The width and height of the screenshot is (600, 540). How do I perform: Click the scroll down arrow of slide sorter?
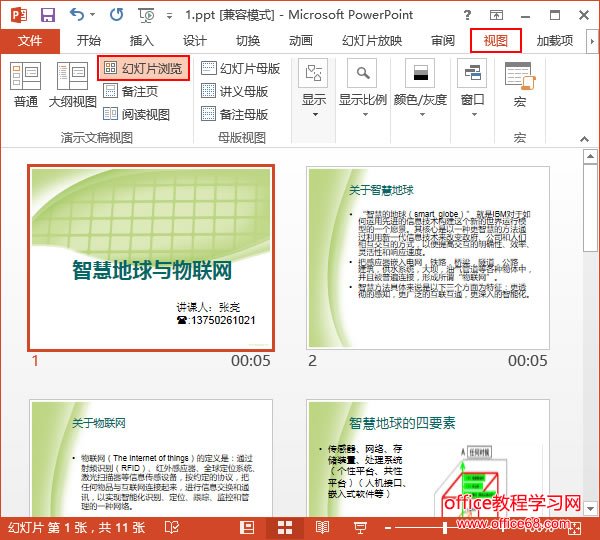[590, 509]
